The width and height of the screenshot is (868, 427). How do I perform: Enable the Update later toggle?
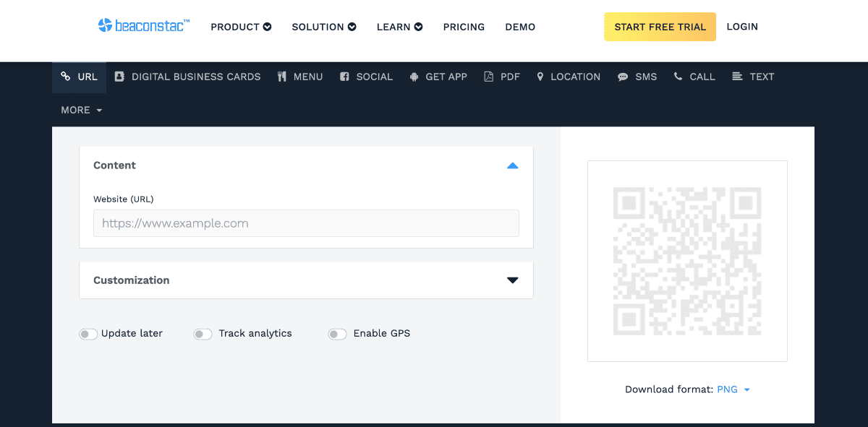coord(88,334)
